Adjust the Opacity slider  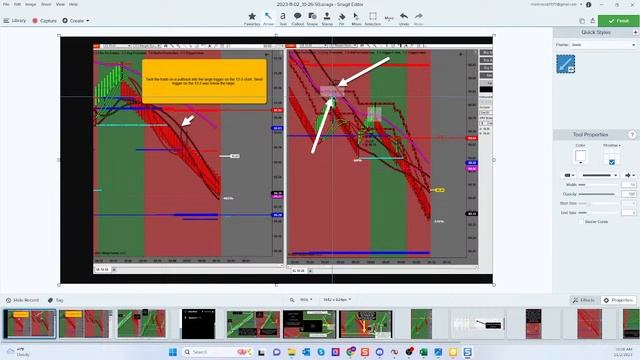[x=598, y=194]
